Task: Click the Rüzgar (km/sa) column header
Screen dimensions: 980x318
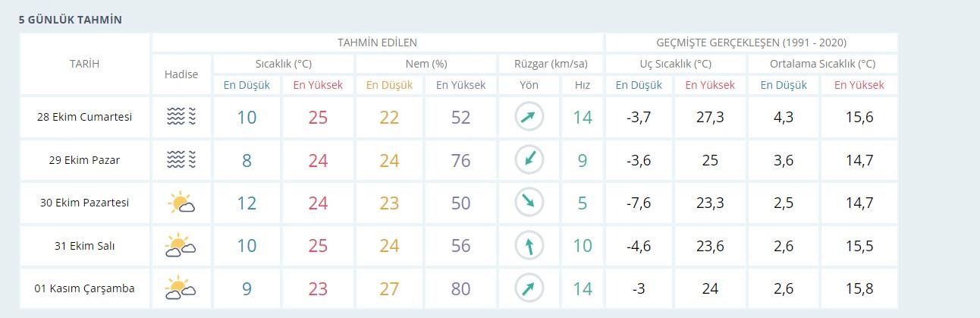Action: pos(551,64)
